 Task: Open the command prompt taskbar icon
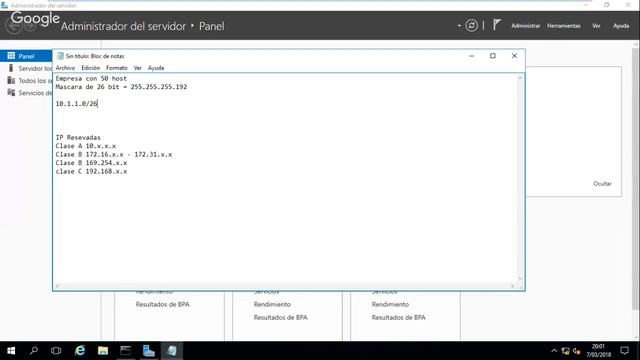(126, 351)
